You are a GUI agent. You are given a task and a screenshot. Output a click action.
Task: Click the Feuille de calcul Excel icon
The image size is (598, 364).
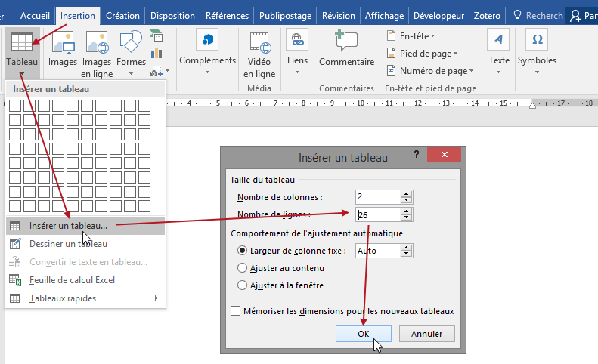click(x=15, y=280)
